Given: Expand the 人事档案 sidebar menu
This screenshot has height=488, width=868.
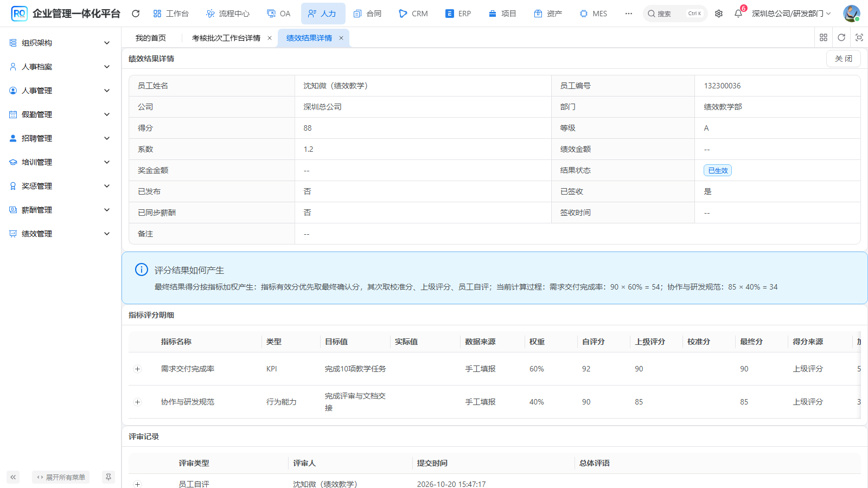Looking at the screenshot, I should tap(60, 67).
